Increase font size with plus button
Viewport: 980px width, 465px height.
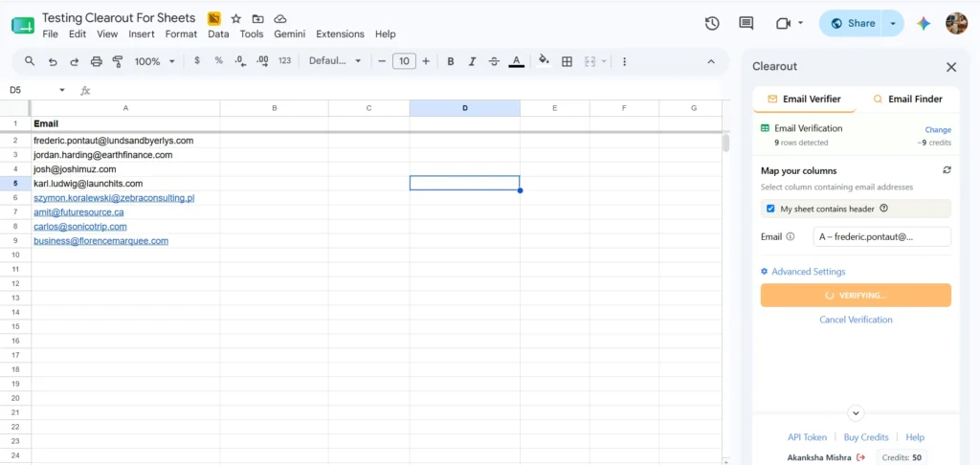click(426, 61)
